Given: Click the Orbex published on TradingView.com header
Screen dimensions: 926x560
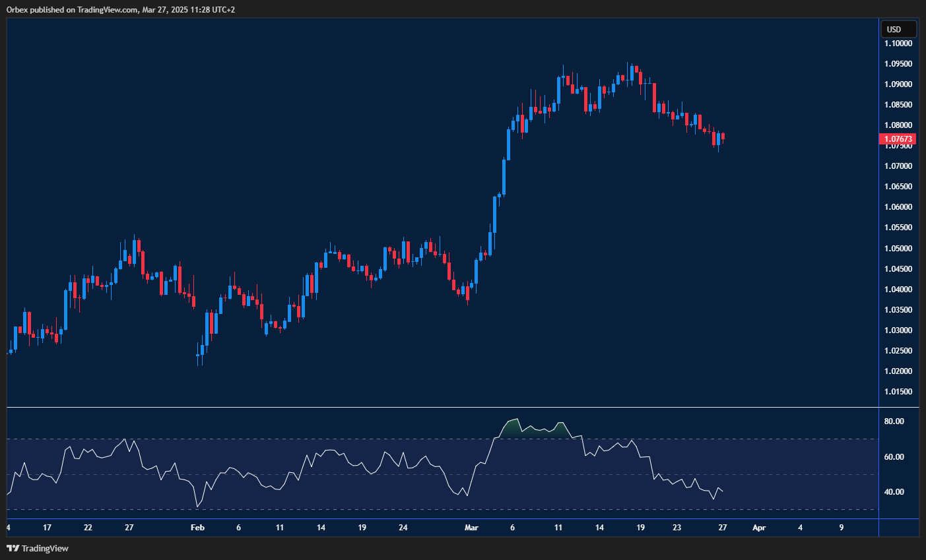Looking at the screenshot, I should [x=120, y=10].
